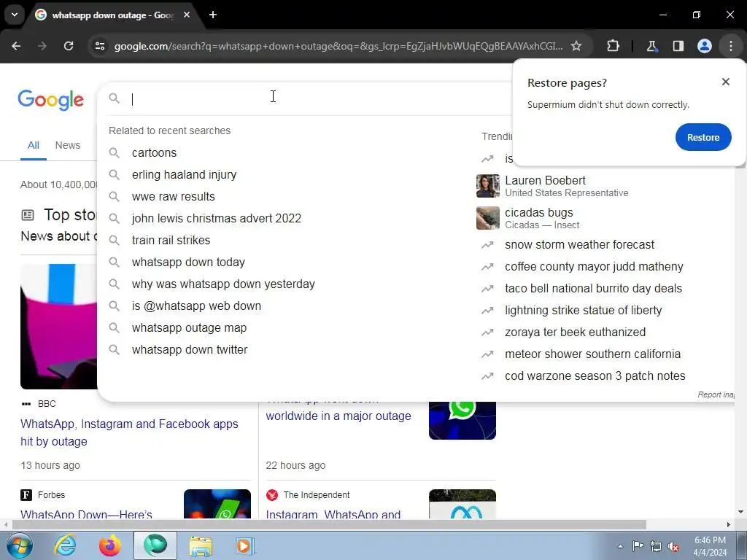Open the site information icon in address bar
The image size is (747, 560).
(x=99, y=46)
